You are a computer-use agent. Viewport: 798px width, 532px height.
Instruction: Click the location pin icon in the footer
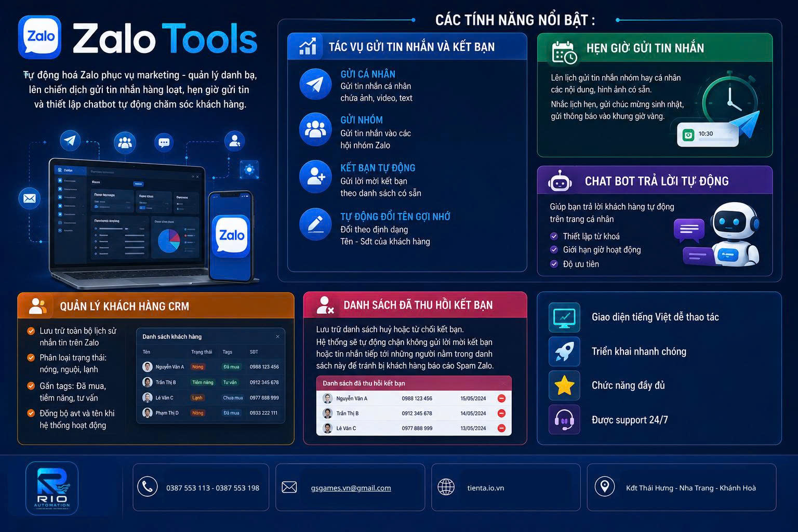click(x=604, y=487)
